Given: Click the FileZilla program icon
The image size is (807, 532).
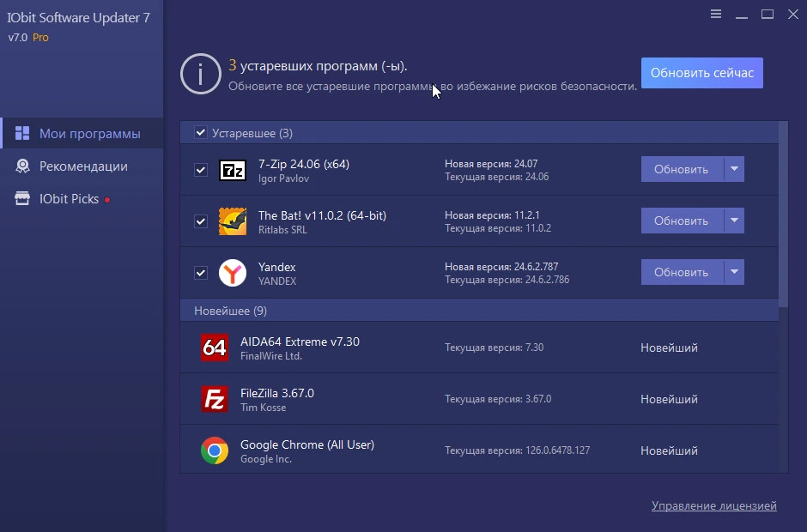Looking at the screenshot, I should pyautogui.click(x=215, y=399).
